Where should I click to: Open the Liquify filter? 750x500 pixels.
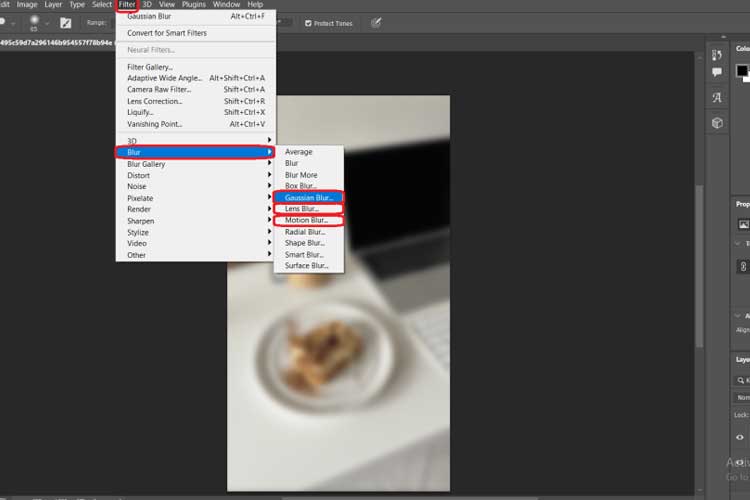click(196, 112)
